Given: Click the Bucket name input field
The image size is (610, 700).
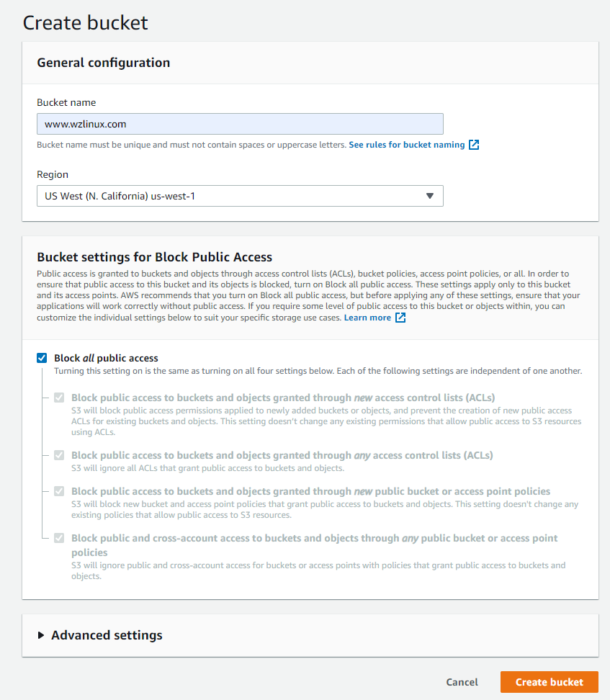Looking at the screenshot, I should coord(240,124).
